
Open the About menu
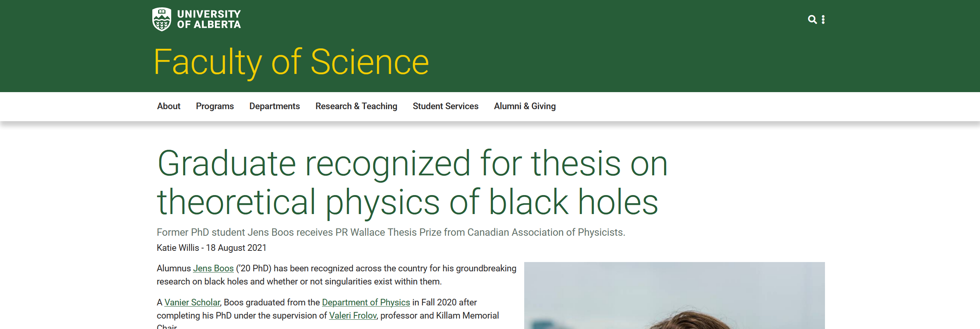coord(169,106)
